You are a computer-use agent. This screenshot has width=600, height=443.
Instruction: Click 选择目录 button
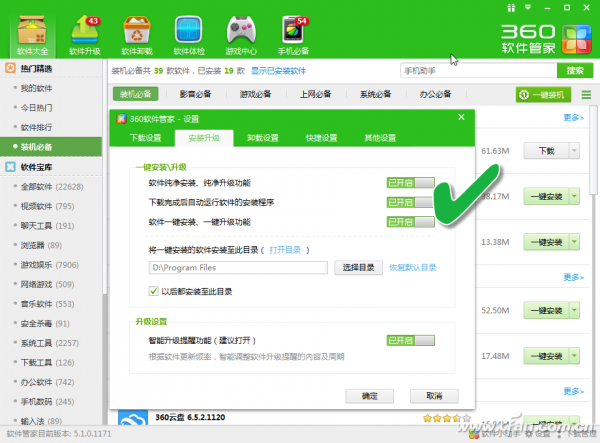pyautogui.click(x=358, y=267)
